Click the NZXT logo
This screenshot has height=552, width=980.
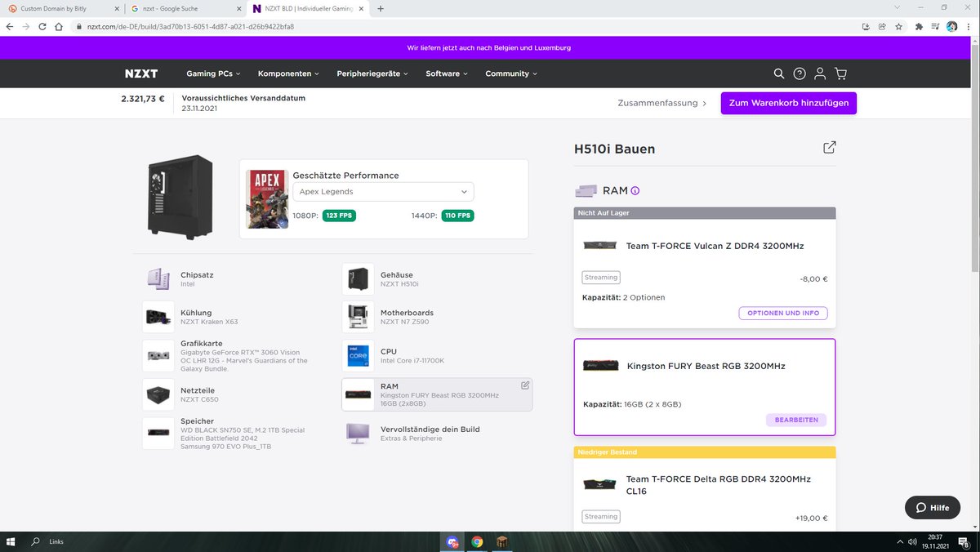pos(141,73)
